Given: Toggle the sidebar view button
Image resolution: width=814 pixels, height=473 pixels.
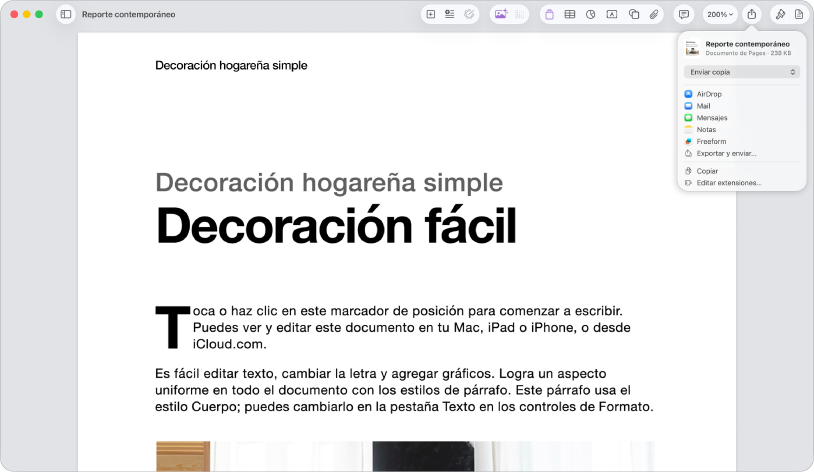Looking at the screenshot, I should click(x=66, y=15).
